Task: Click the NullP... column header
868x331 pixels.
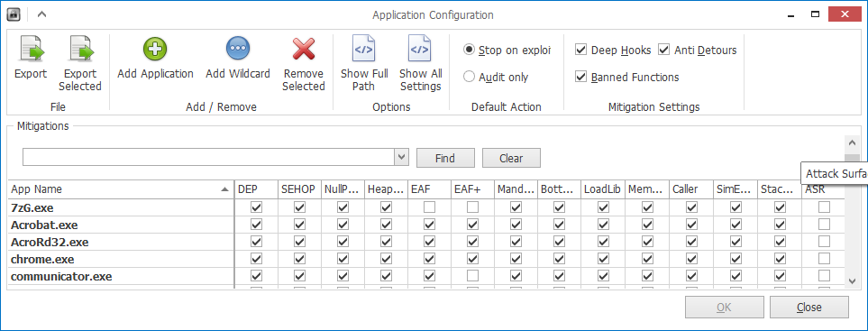Action: point(343,189)
